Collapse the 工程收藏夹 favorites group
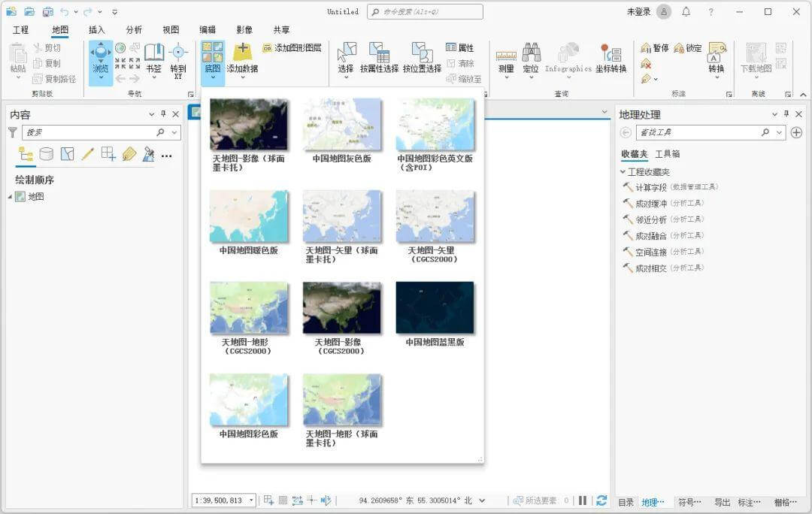Image resolution: width=812 pixels, height=514 pixels. [623, 172]
